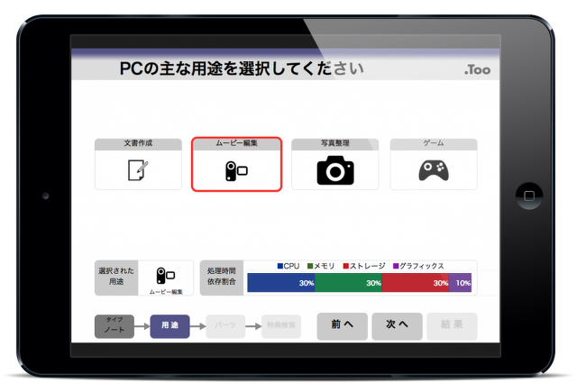Screen dimensions: 577x392
Task: Open the 用途 step
Action: click(169, 325)
